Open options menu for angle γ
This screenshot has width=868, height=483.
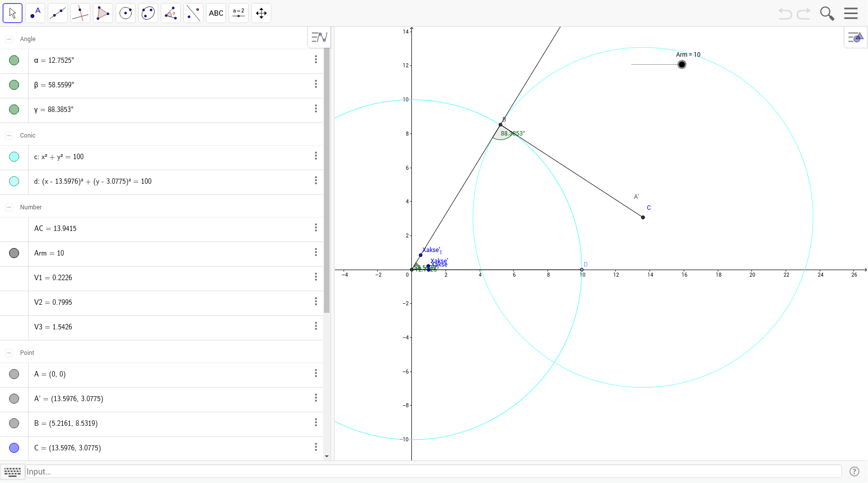[316, 108]
